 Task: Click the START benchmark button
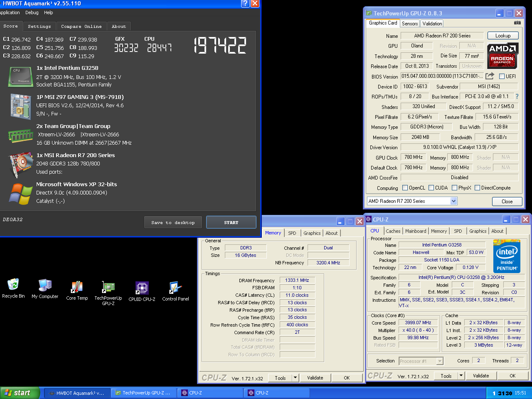point(231,222)
